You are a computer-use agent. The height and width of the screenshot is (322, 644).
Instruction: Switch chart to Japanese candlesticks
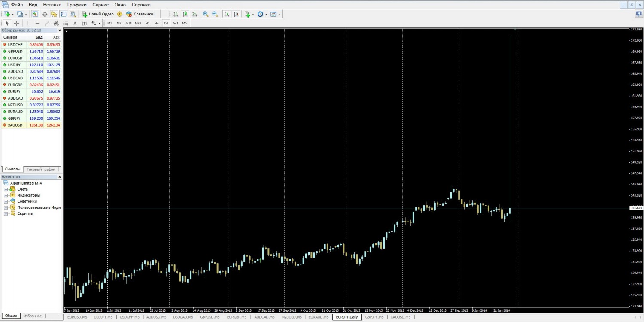185,14
